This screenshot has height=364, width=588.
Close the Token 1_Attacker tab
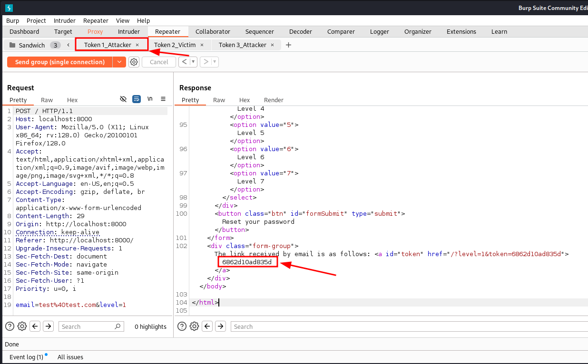[137, 45]
